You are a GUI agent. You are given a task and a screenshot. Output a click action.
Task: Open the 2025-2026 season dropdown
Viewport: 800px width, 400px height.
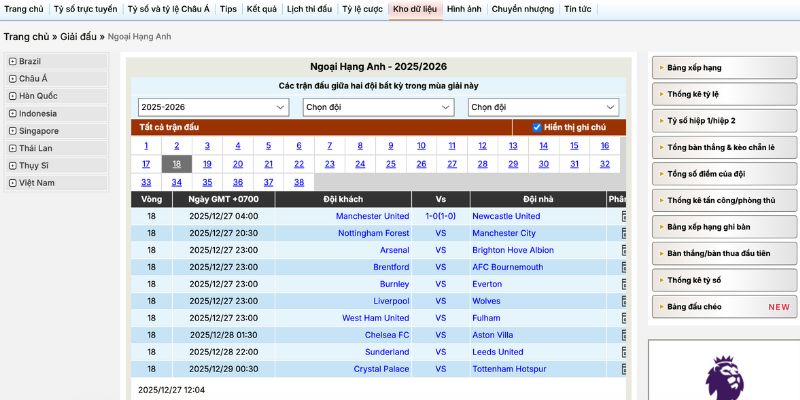click(213, 107)
